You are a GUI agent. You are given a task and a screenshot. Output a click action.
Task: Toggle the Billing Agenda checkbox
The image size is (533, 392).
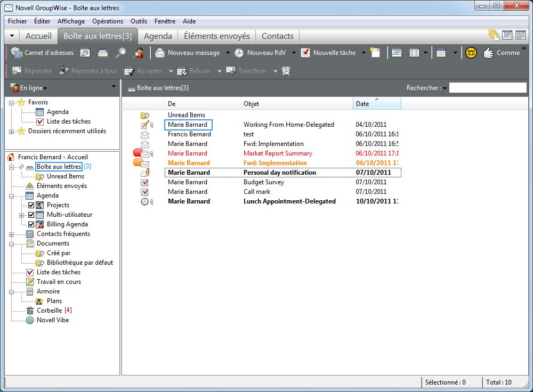pyautogui.click(x=31, y=224)
